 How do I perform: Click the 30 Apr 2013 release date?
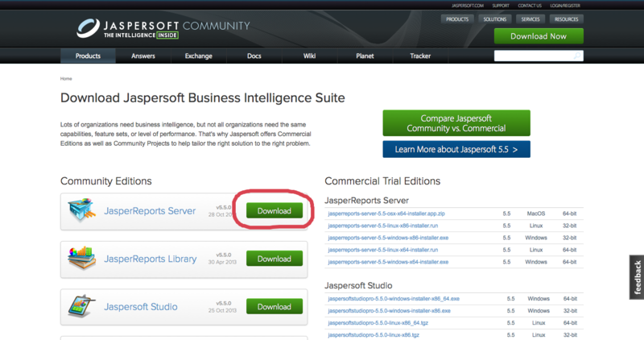click(222, 263)
